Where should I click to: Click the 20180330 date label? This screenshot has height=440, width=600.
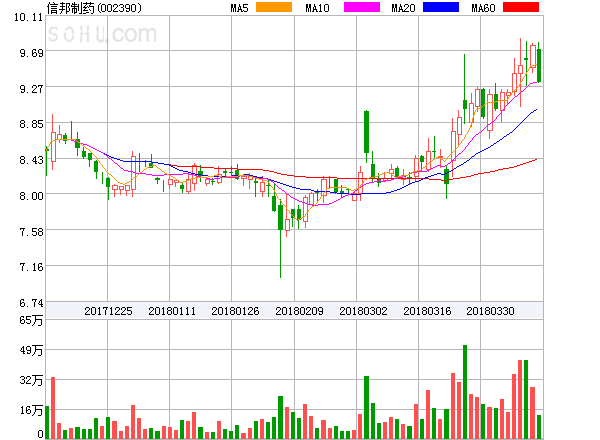click(490, 311)
